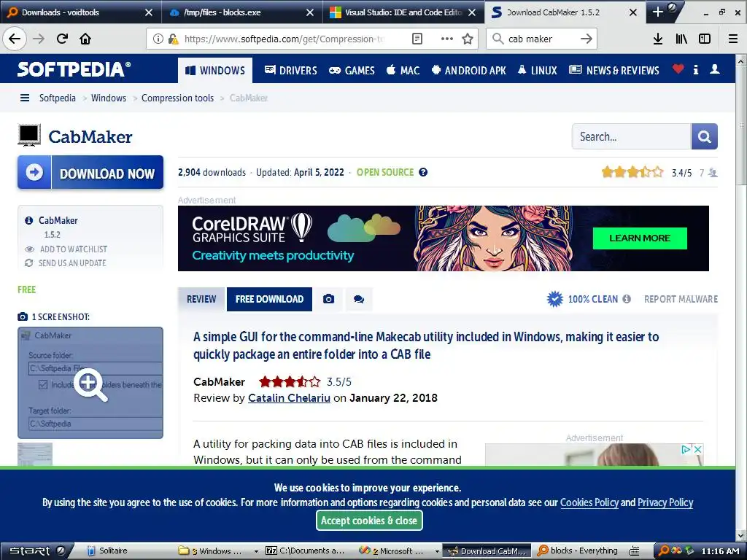
Task: Open the browser hamburger menu
Action: (733, 39)
